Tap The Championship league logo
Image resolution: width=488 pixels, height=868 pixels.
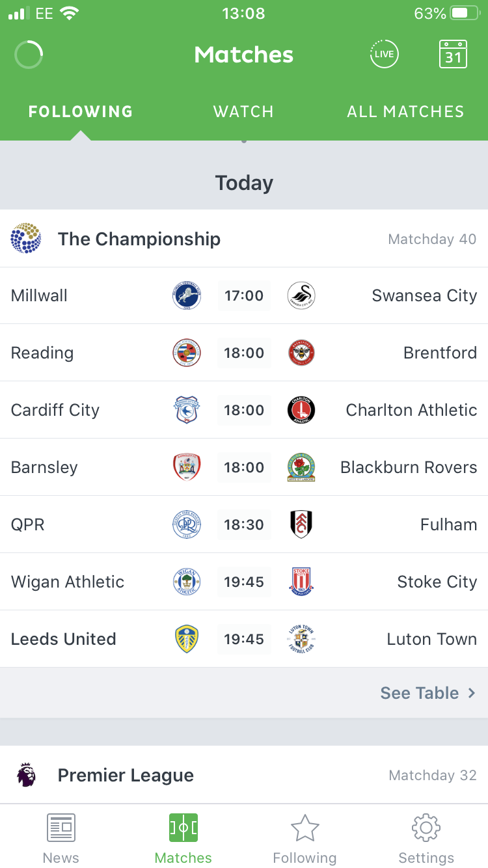[26, 239]
